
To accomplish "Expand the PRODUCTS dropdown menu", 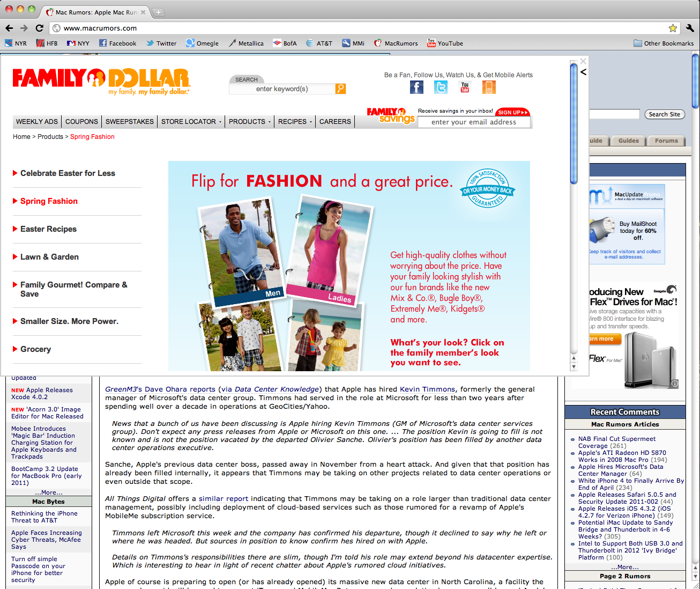I will 250,122.
